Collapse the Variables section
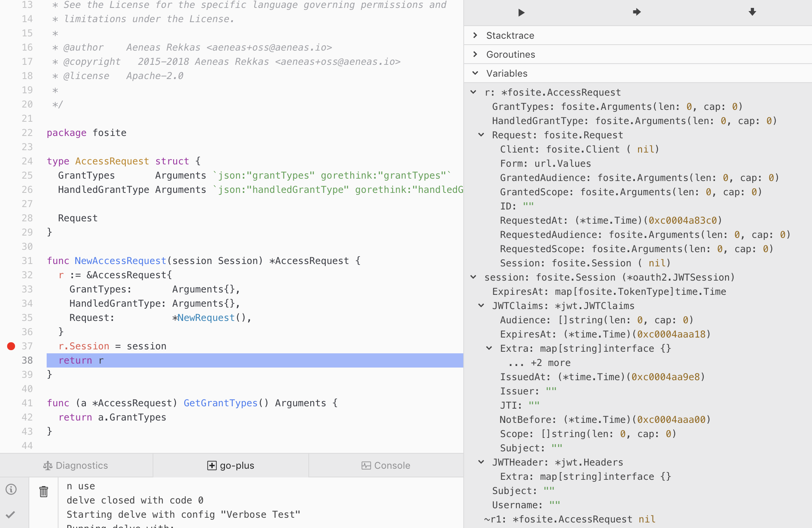Image resolution: width=812 pixels, height=528 pixels. click(475, 73)
